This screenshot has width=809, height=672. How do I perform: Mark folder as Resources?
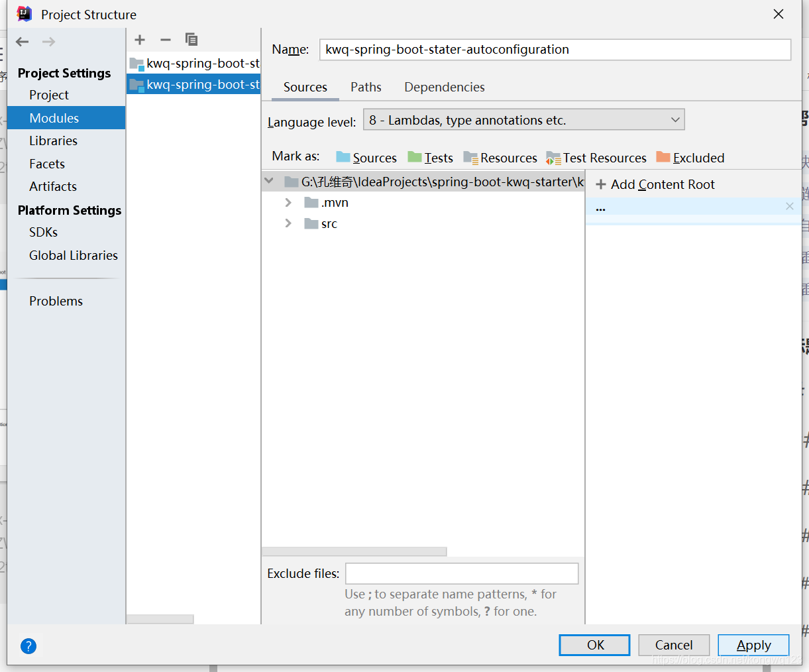(x=500, y=158)
